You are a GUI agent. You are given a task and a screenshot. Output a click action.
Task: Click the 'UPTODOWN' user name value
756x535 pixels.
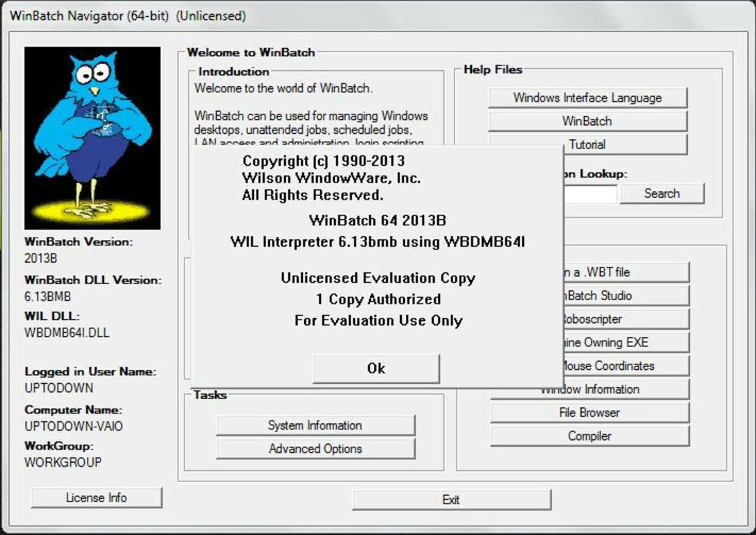59,388
